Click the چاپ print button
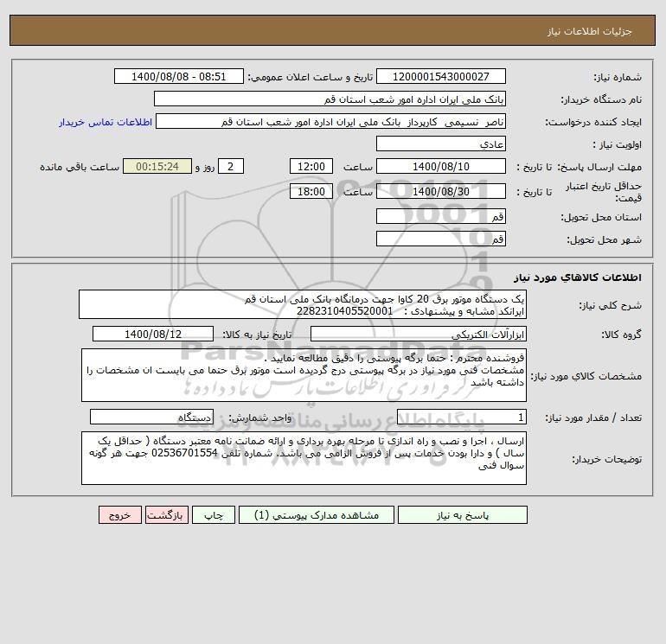This screenshot has width=666, height=644. pyautogui.click(x=214, y=515)
